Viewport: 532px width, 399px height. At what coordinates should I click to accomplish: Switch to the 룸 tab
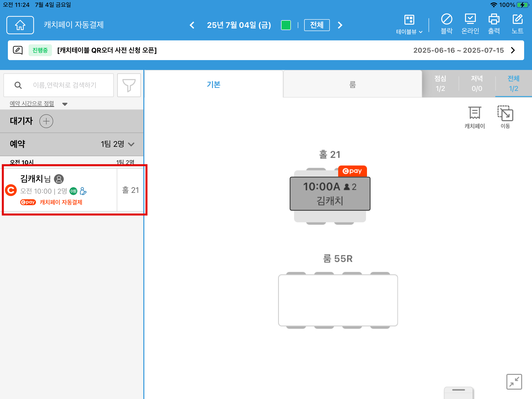tap(352, 84)
